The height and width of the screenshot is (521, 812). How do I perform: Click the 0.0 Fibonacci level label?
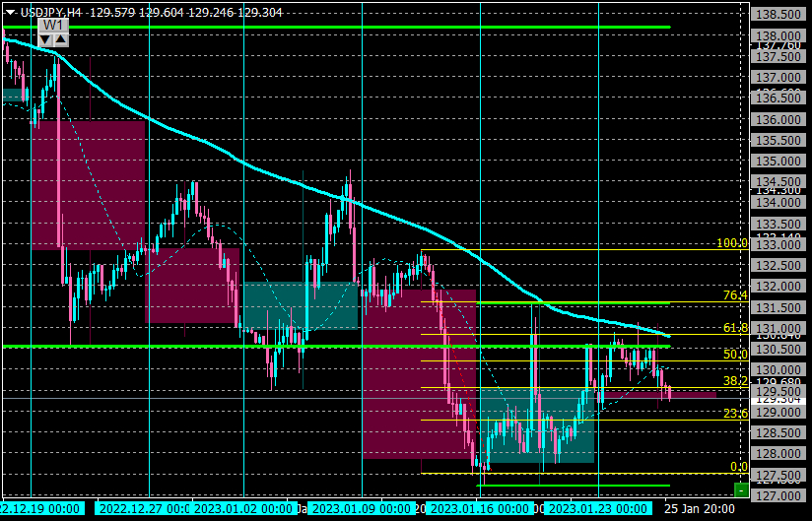(x=739, y=467)
